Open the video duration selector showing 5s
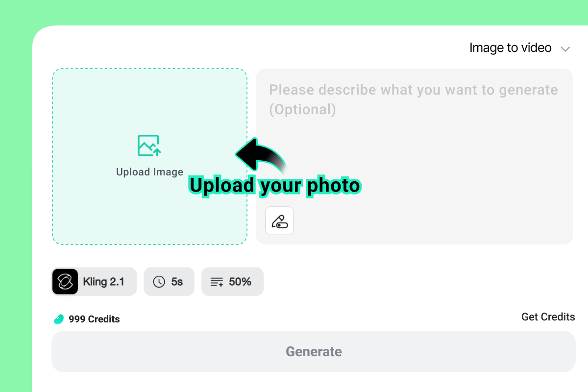 coord(169,281)
